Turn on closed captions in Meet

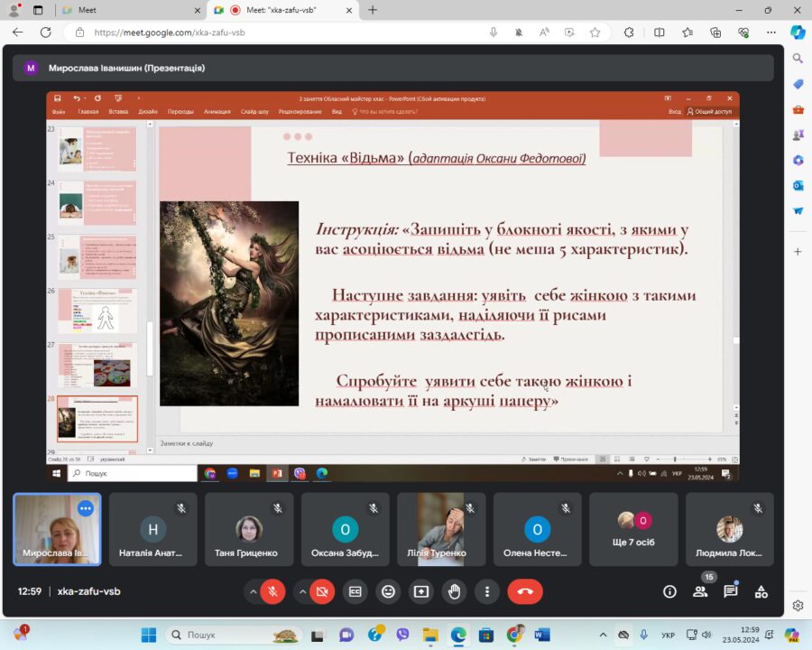click(x=355, y=591)
